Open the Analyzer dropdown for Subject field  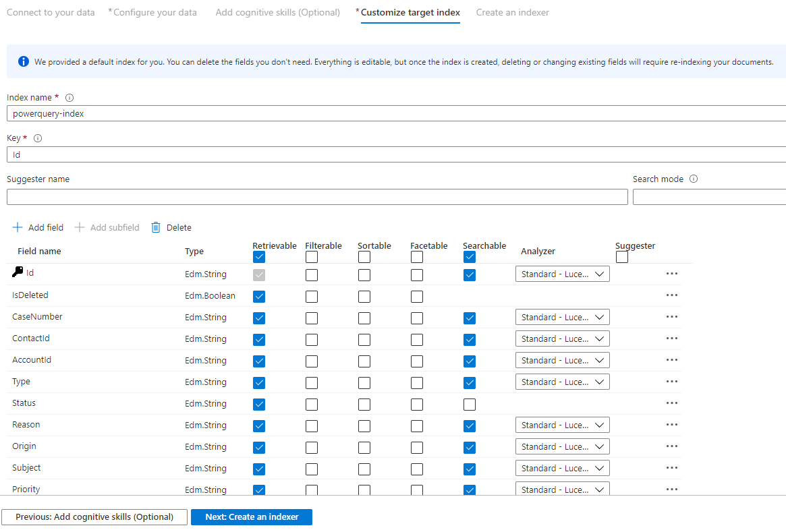point(563,468)
